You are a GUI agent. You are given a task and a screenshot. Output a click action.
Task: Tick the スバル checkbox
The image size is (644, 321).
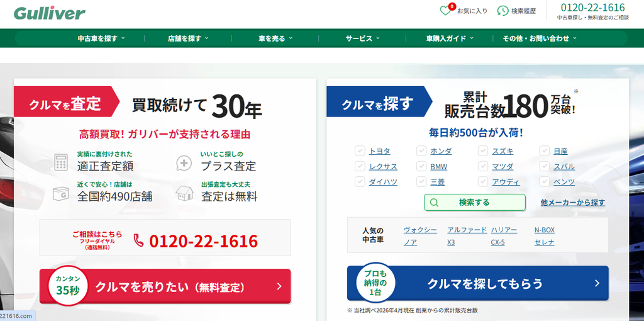(545, 166)
